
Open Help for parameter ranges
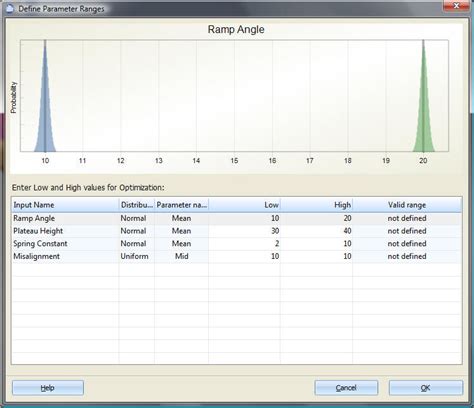[x=48, y=388]
